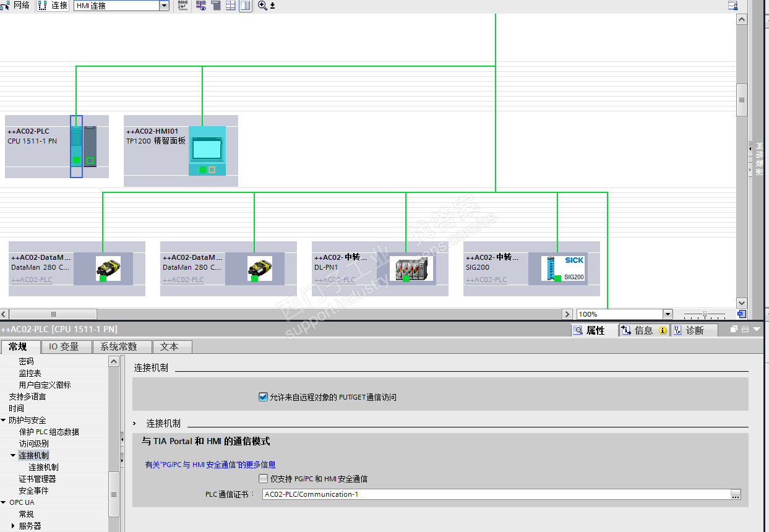Expand the 连接机制 section chevron

pyautogui.click(x=135, y=424)
